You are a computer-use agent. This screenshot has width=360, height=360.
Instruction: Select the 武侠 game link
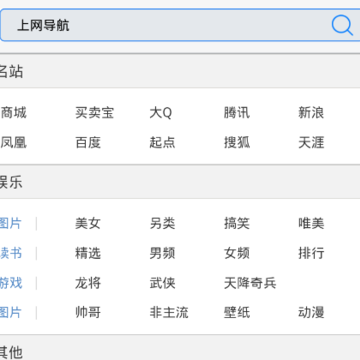[162, 283]
